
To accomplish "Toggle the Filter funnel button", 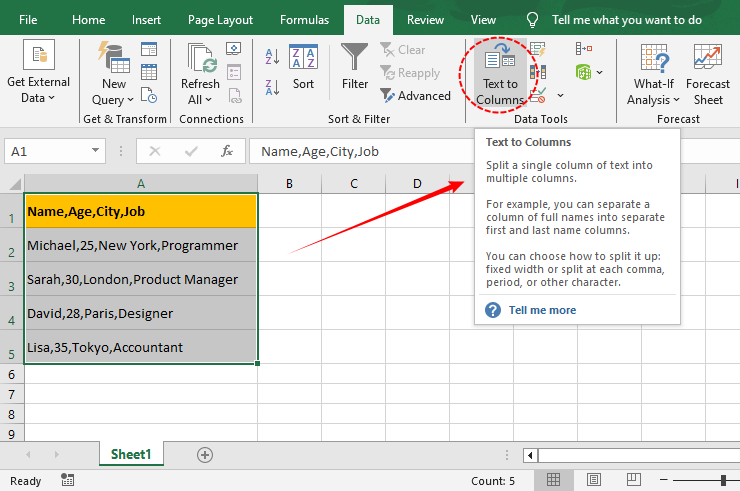I will point(354,66).
